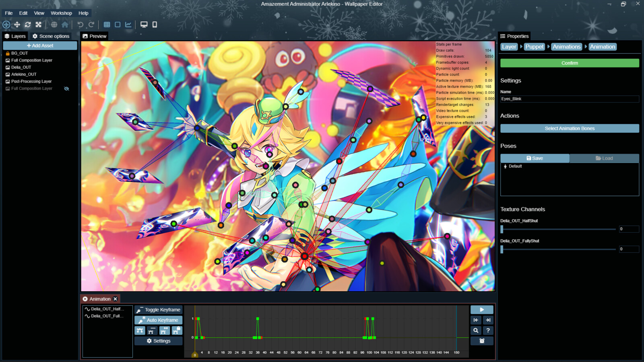Select the scale tool in toolbar
This screenshot has width=644, height=362.
point(38,25)
